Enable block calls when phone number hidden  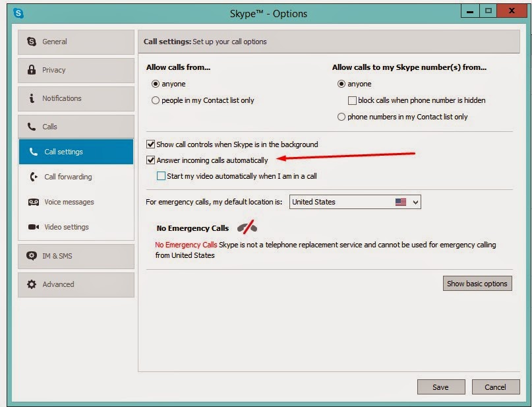tap(352, 100)
